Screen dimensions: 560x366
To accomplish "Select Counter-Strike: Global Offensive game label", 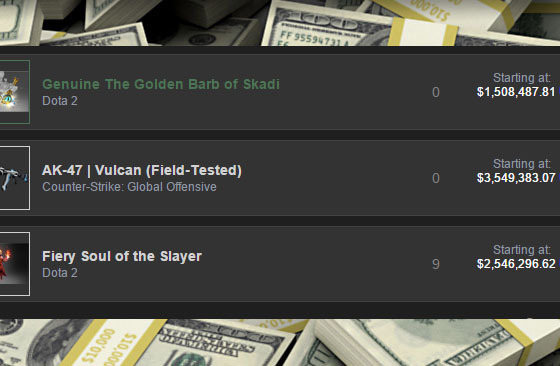I will point(129,187).
